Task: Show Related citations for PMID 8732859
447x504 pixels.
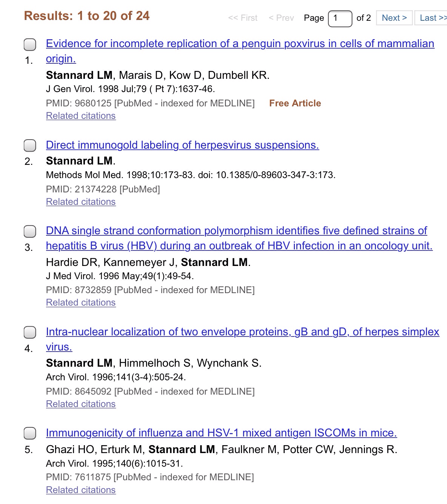Action: tap(81, 303)
